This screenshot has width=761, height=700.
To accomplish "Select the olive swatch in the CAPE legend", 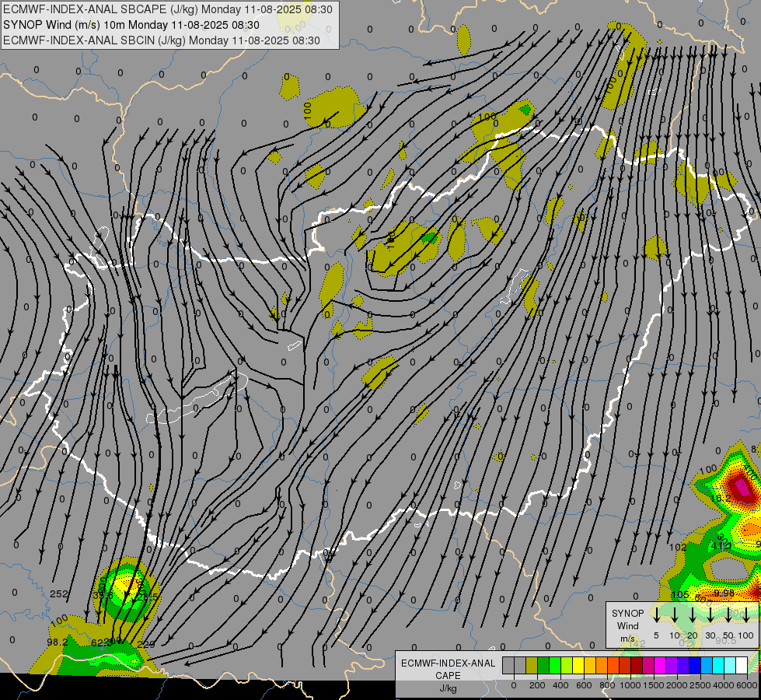I will [x=532, y=665].
